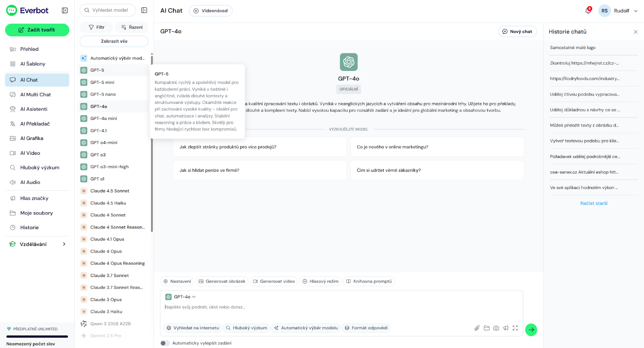Screen dimensions: 644x348
Task: Enable Vyhledat na internetu option
Action: [193, 328]
